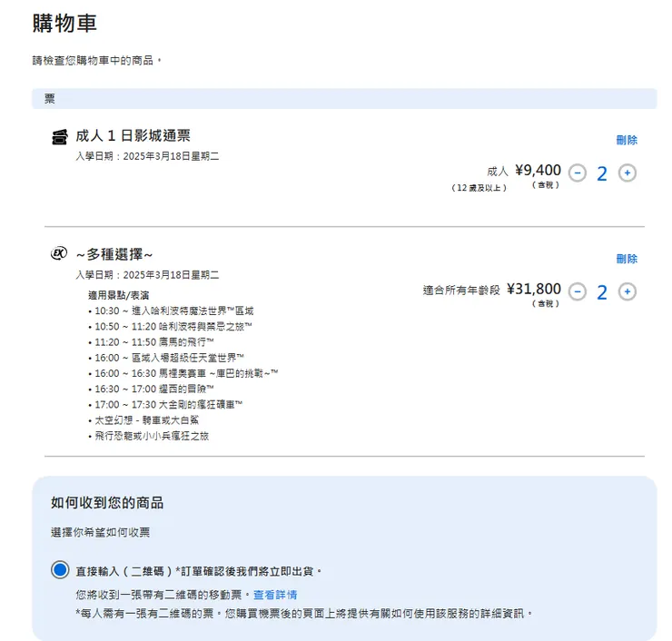Image resolution: width=672 pixels, height=641 pixels.
Task: Click the 如何收到您的商品 heading
Action: [x=107, y=503]
